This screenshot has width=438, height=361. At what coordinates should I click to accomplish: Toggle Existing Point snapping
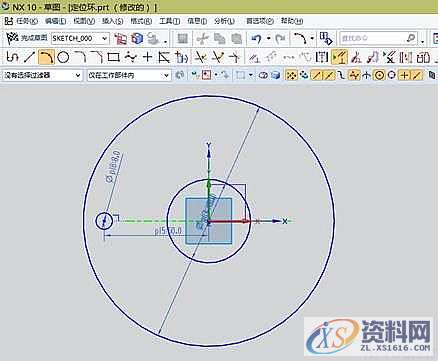coord(404,75)
